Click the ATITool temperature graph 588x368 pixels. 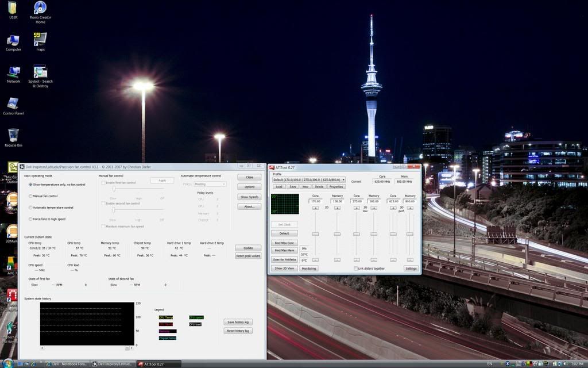pos(285,204)
